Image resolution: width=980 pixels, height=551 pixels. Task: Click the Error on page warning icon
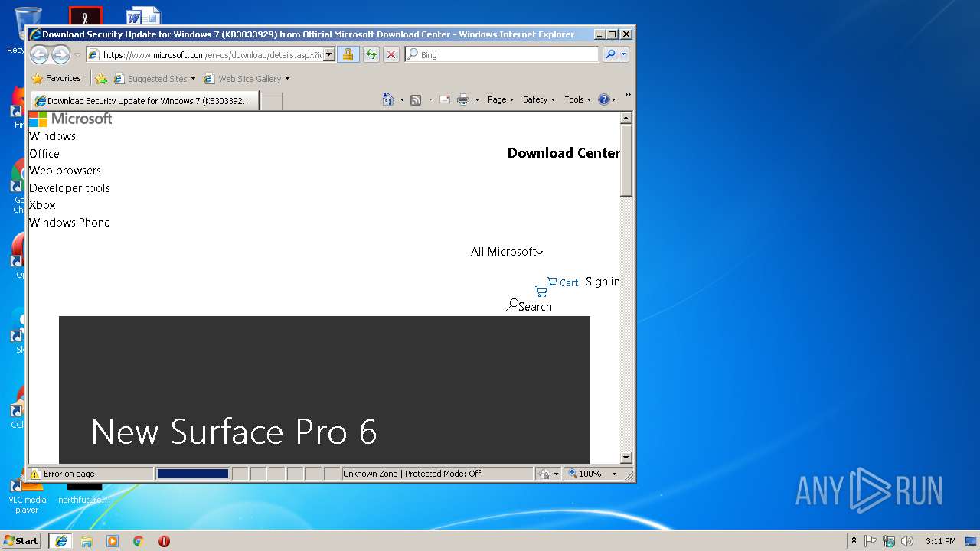click(x=34, y=474)
